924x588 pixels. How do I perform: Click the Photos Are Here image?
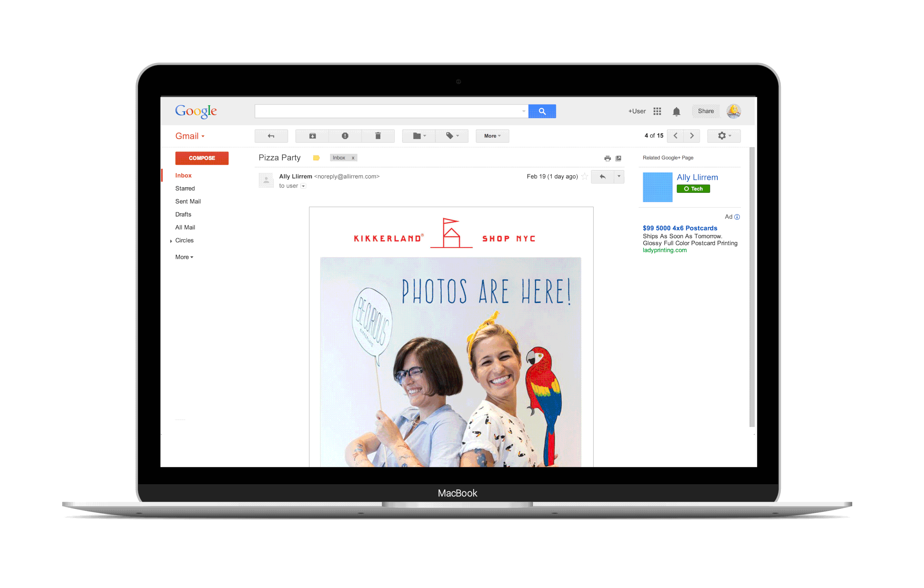451,362
